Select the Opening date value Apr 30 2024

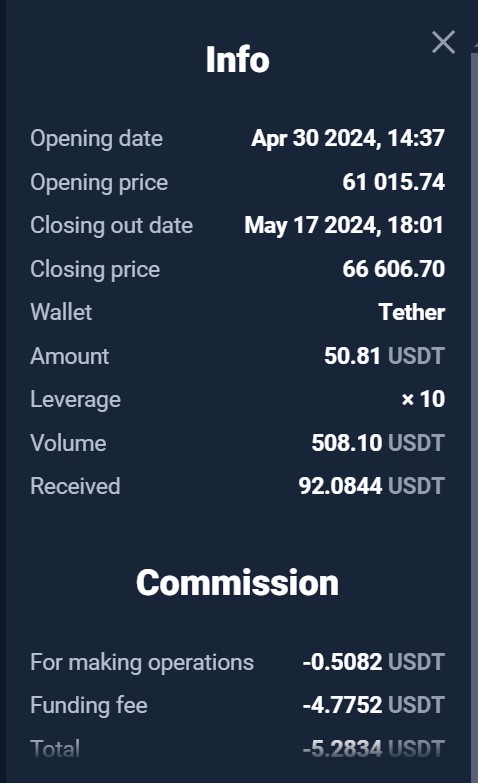[x=348, y=138]
